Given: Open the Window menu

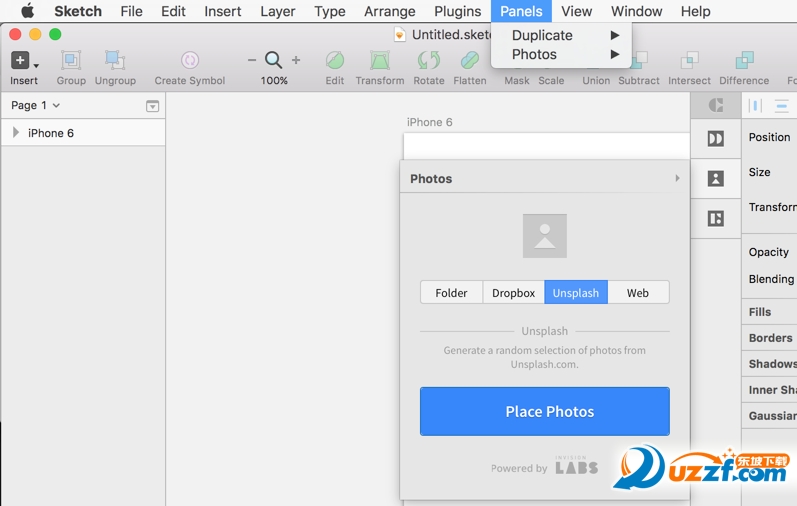Looking at the screenshot, I should (x=636, y=11).
